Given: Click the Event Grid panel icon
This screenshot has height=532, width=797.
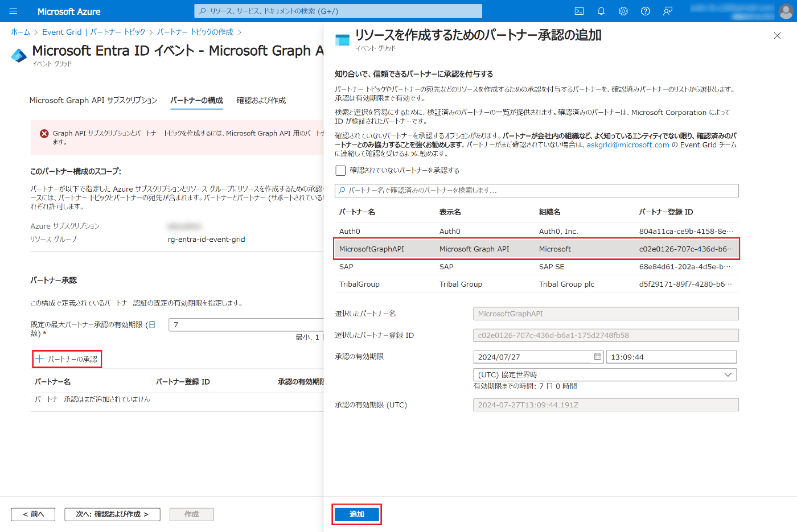Looking at the screenshot, I should click(343, 40).
